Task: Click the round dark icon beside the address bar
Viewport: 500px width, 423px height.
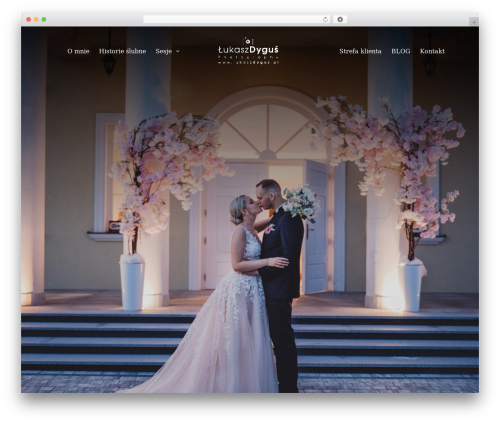Action: [x=340, y=19]
